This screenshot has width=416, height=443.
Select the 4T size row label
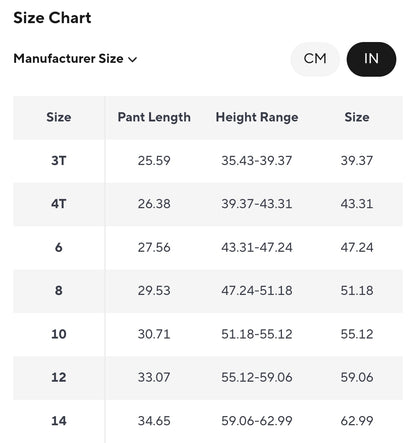[59, 204]
